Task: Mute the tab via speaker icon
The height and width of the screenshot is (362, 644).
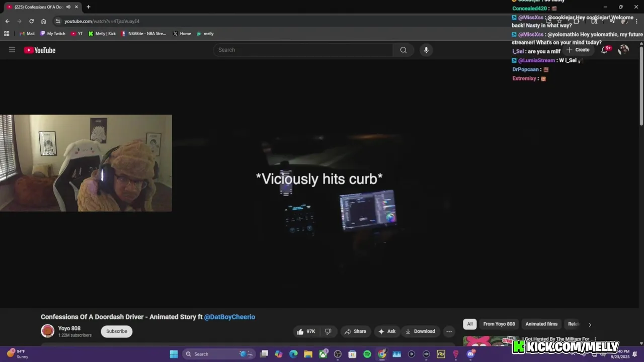Action: [68, 7]
